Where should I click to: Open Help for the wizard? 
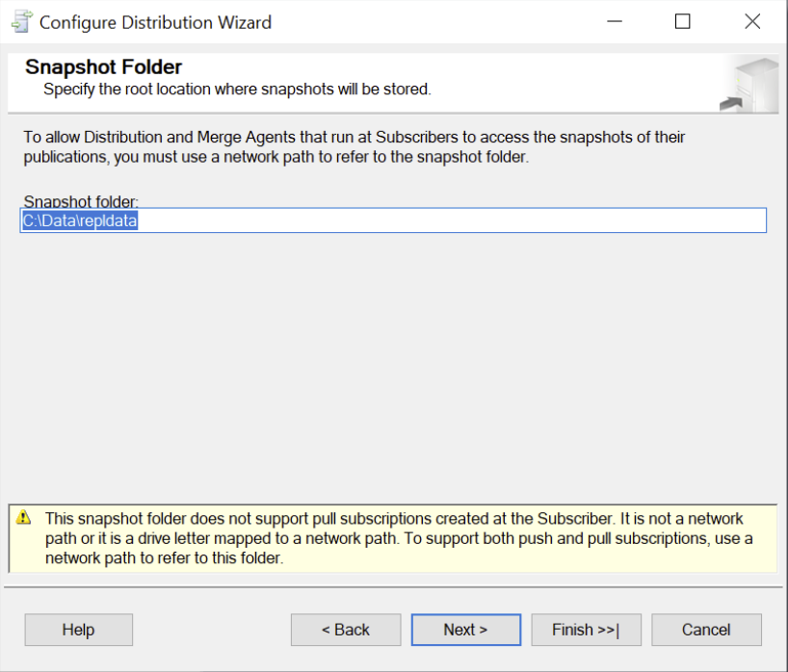point(78,630)
